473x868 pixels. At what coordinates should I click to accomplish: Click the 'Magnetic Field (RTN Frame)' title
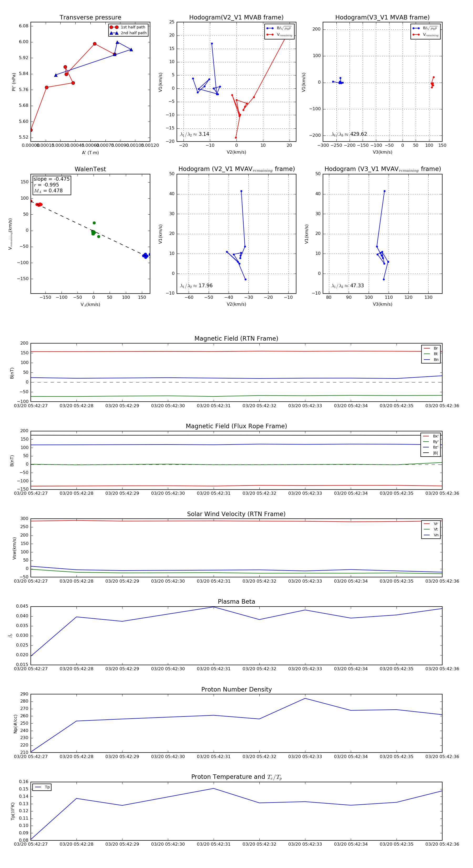point(236,339)
